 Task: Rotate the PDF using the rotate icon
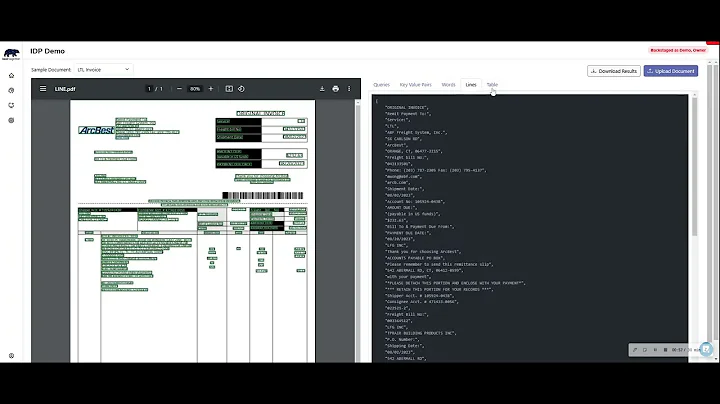tap(241, 89)
